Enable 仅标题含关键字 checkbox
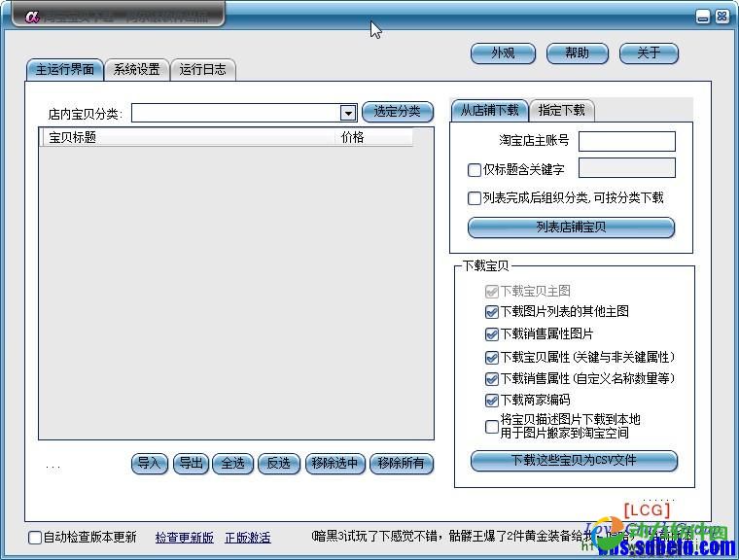This screenshot has width=739, height=560. pyautogui.click(x=475, y=170)
